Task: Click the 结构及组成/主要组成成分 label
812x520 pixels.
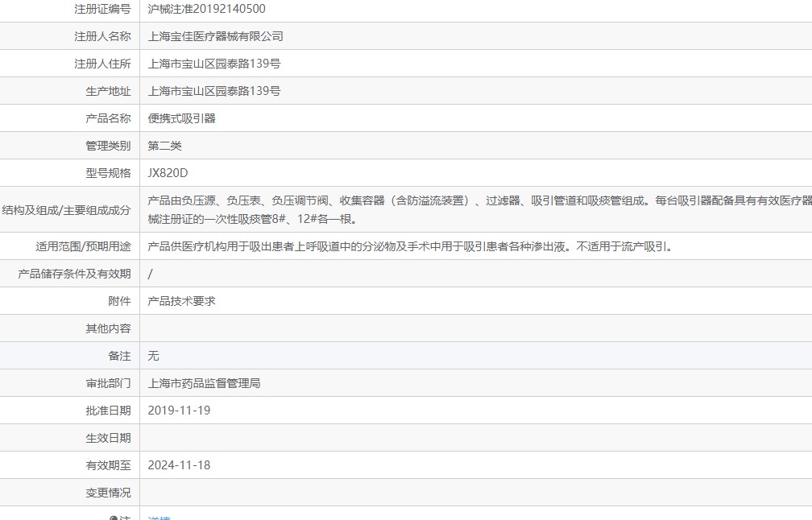Action: (x=66, y=210)
